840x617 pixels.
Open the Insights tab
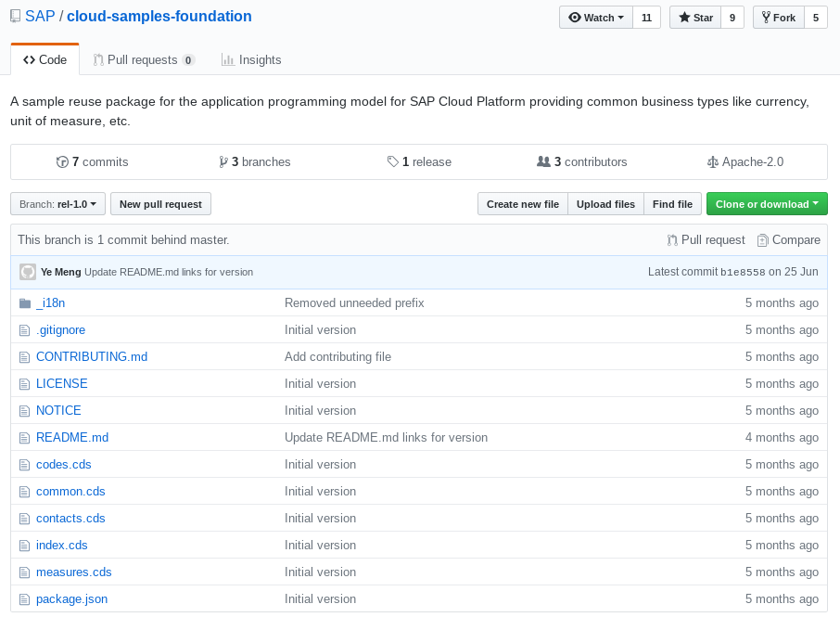[x=251, y=60]
